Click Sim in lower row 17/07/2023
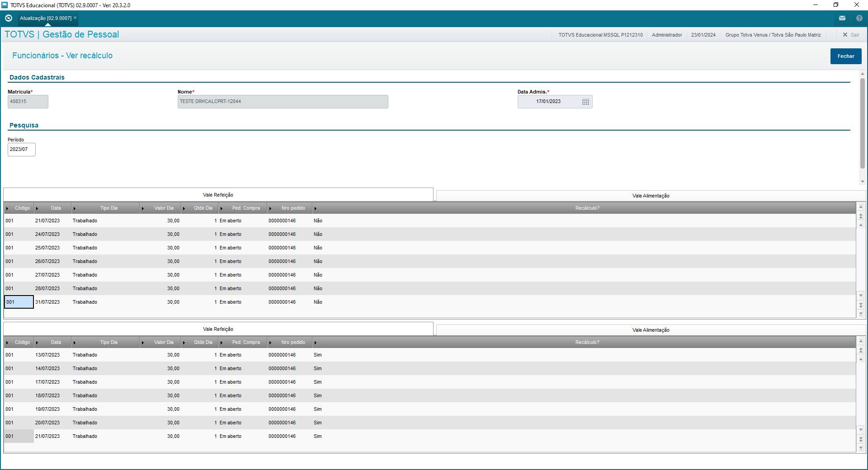Image resolution: width=868 pixels, height=470 pixels. click(318, 382)
